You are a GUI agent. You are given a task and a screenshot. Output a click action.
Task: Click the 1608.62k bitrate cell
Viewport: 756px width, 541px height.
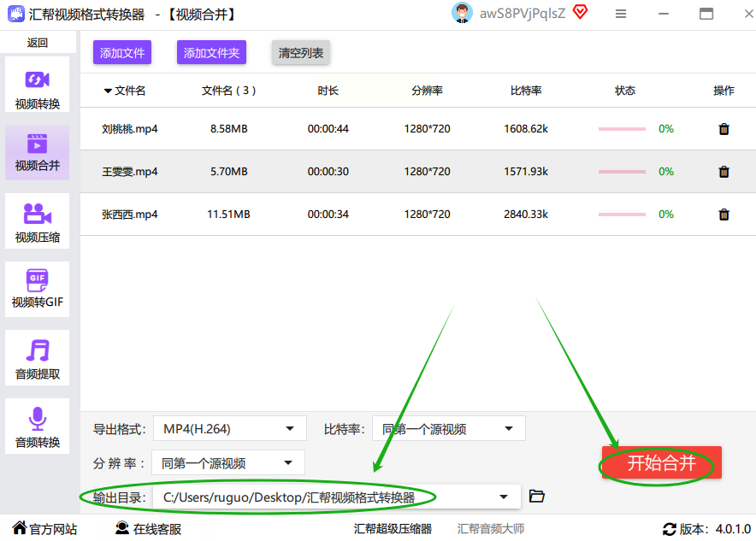[x=526, y=129]
